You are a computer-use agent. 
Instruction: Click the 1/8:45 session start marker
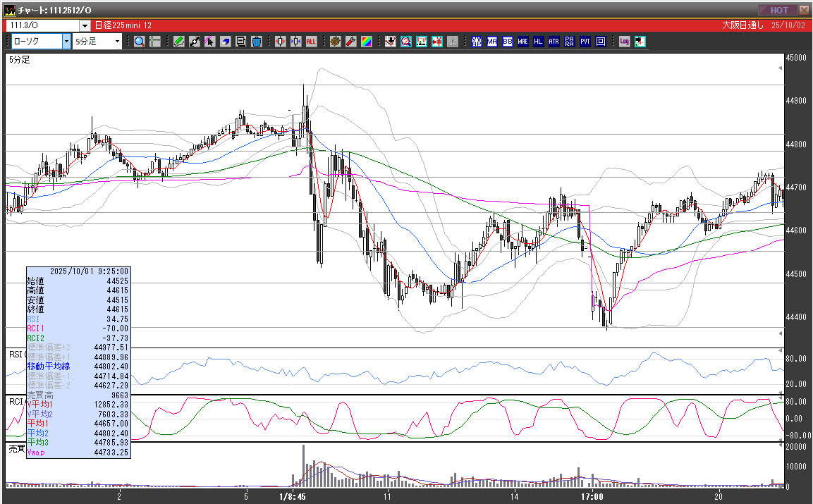pyautogui.click(x=291, y=496)
